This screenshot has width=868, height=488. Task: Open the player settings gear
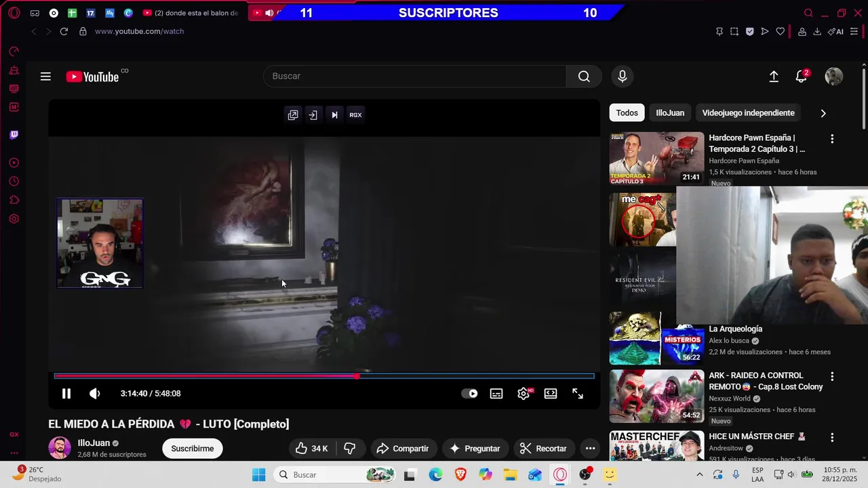(524, 393)
